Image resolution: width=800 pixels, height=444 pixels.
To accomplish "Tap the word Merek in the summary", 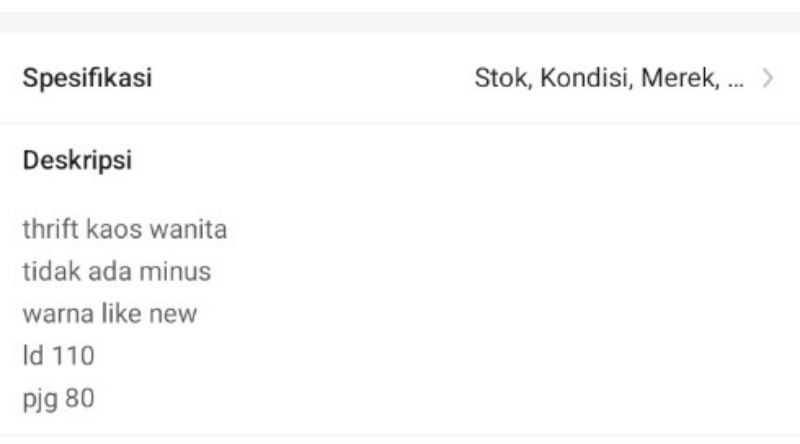I will (680, 78).
